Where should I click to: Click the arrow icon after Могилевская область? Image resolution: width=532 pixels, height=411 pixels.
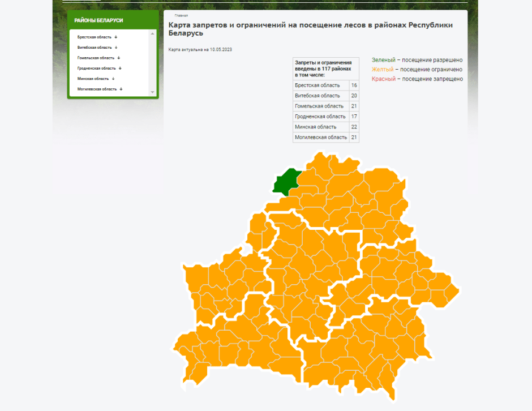121,89
